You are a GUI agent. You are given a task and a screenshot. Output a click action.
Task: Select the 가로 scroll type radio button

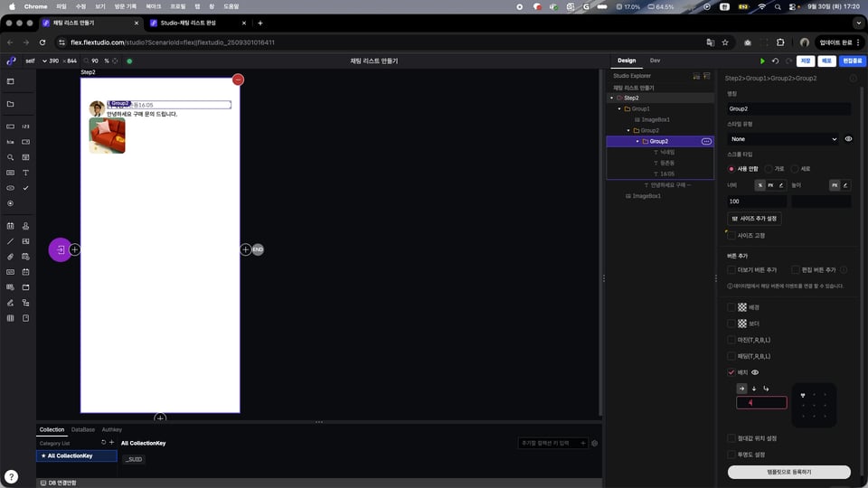tap(769, 169)
